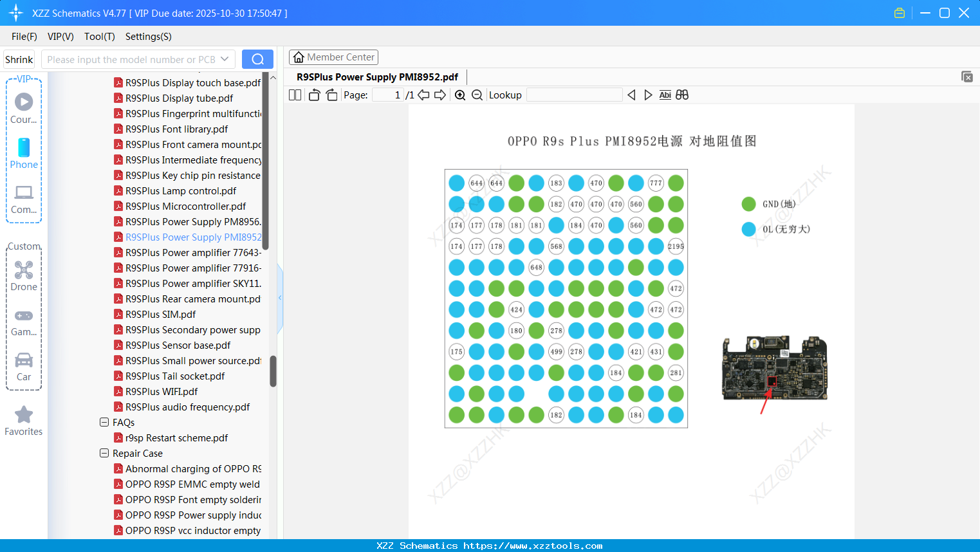This screenshot has width=980, height=552.
Task: Open the File(F) menu
Action: click(x=24, y=37)
